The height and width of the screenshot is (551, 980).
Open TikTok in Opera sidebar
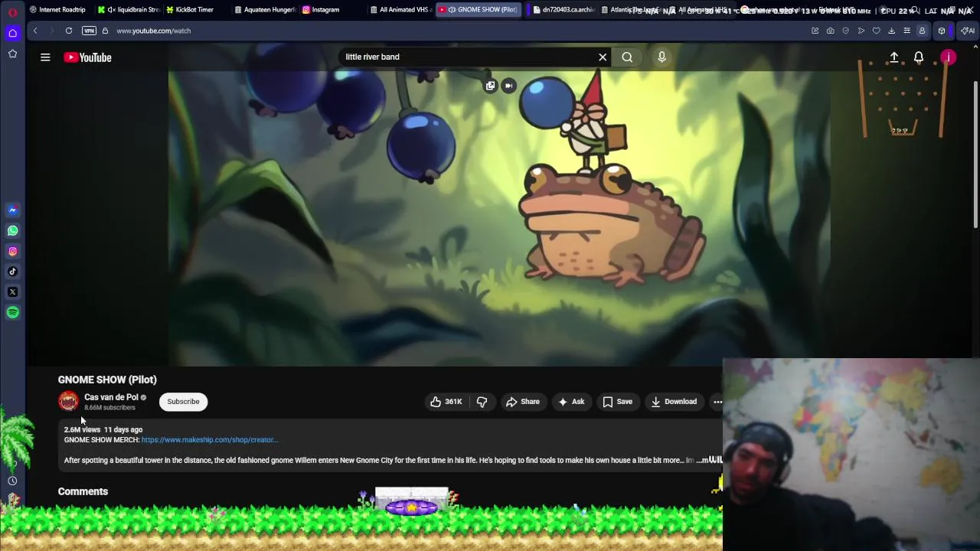[12, 272]
